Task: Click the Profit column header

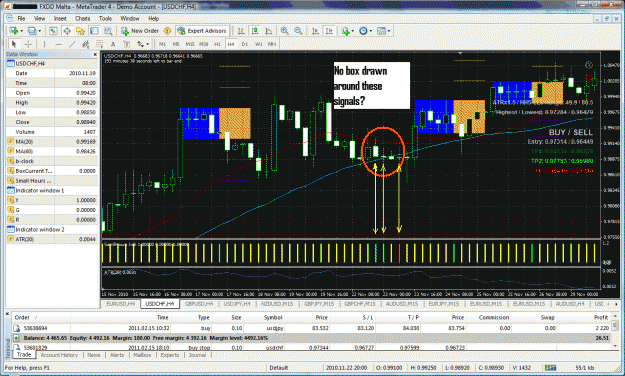Action: pos(600,317)
